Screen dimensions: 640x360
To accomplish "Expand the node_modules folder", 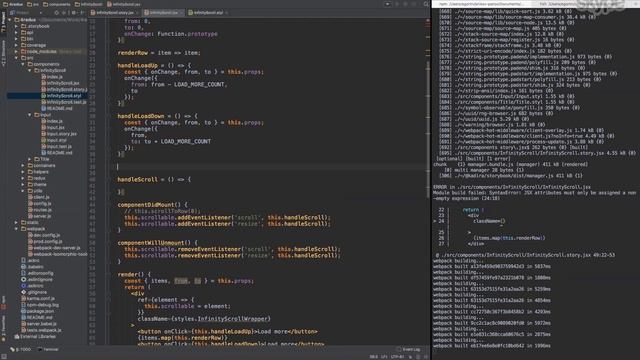I will click(16, 51).
